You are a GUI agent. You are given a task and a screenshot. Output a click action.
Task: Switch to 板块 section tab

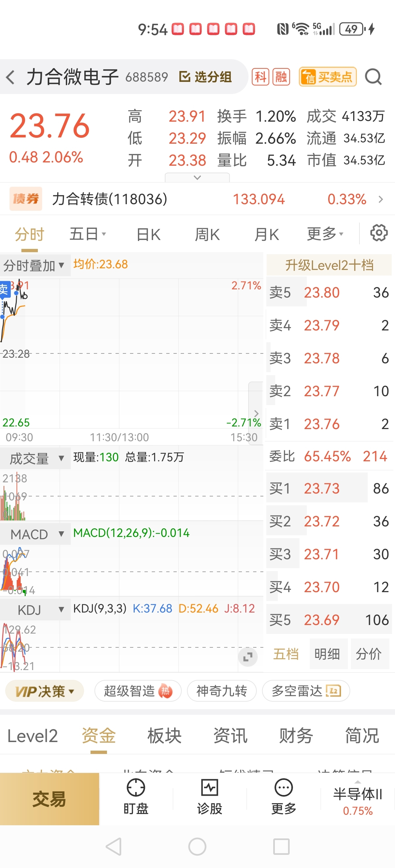tap(164, 736)
